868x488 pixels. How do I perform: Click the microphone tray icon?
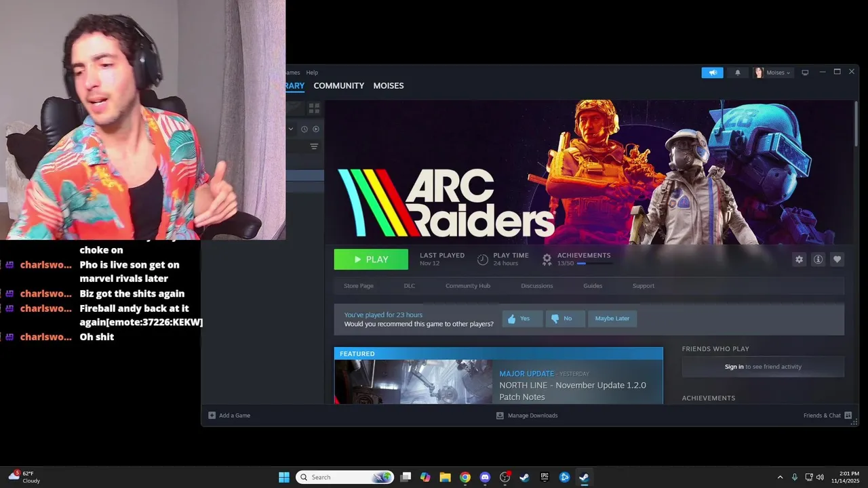pos(795,477)
